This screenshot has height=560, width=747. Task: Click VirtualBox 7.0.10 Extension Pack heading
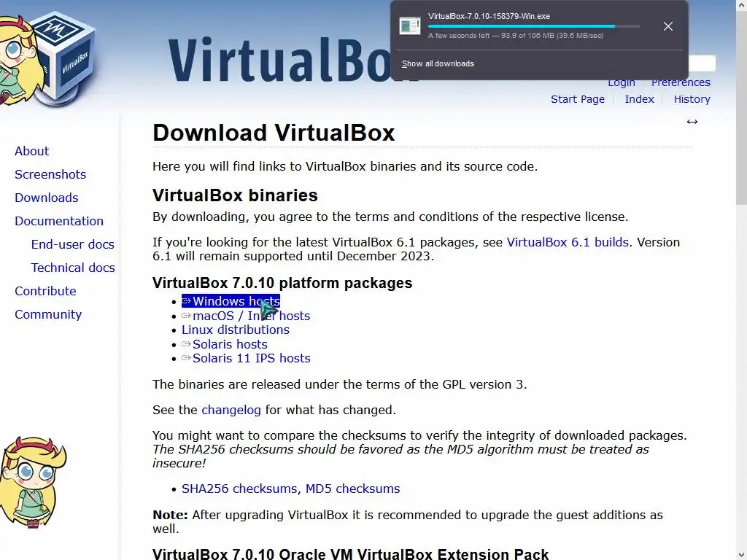click(x=350, y=554)
